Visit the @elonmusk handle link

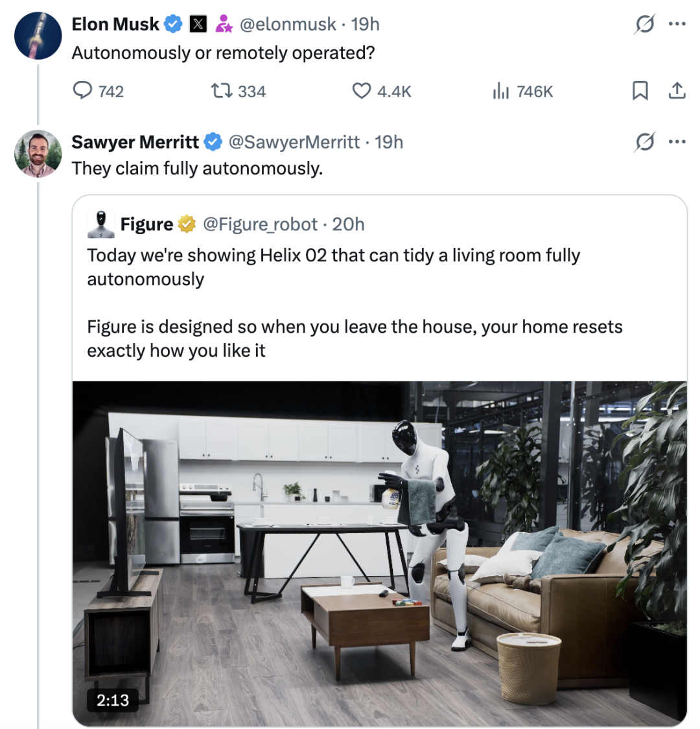click(288, 25)
